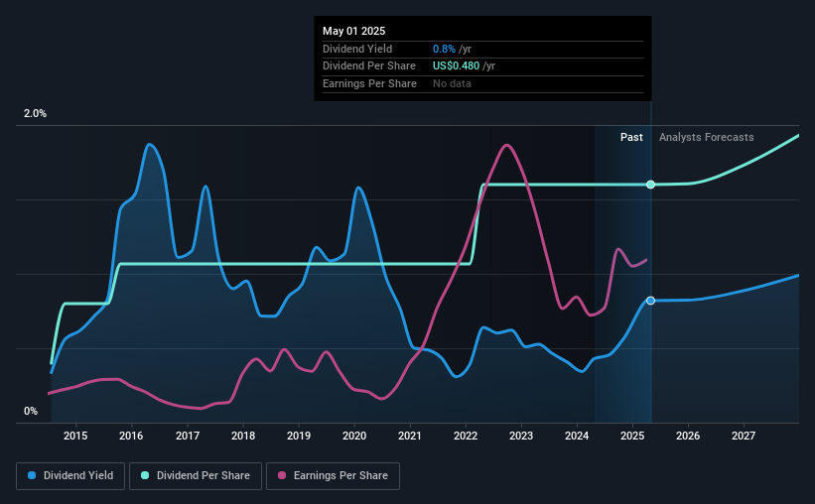815x504 pixels.
Task: Click the 0.8% dividend yield value
Action: click(444, 49)
